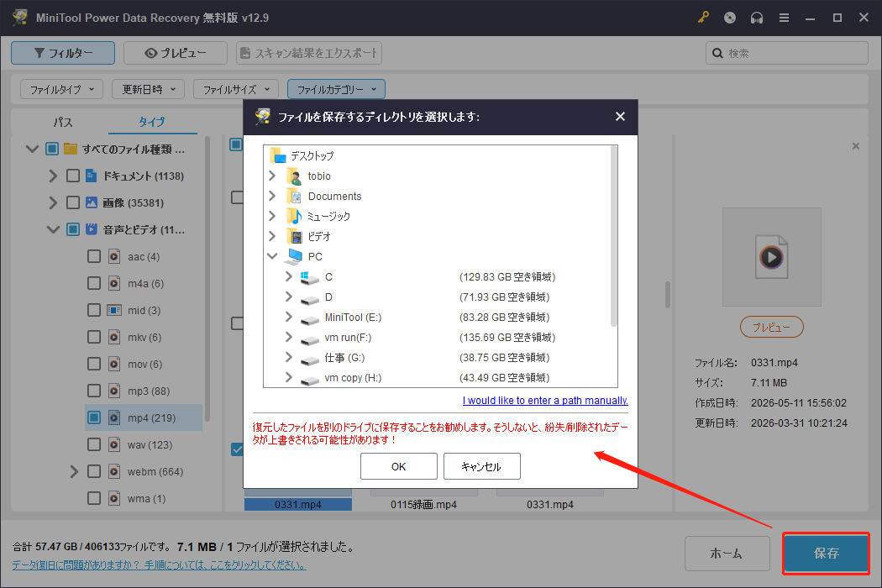The image size is (882, 588).
Task: Click the export scan results button
Action: click(x=309, y=53)
